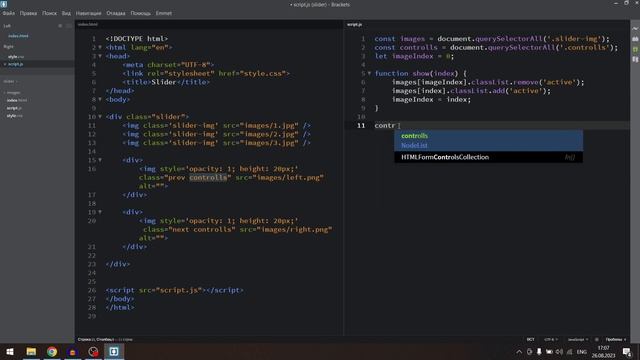Click the status bar circle indicator
This screenshot has height=360, width=640.
596,339
